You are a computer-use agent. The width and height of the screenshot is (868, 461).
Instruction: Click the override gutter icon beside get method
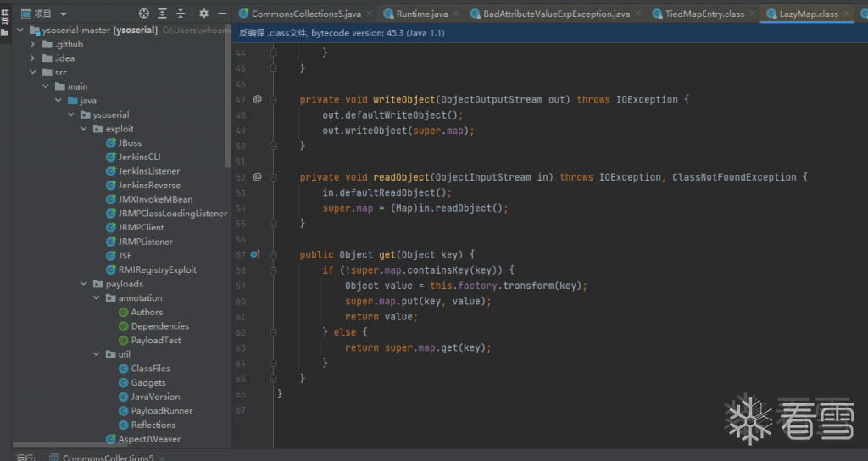(x=255, y=254)
